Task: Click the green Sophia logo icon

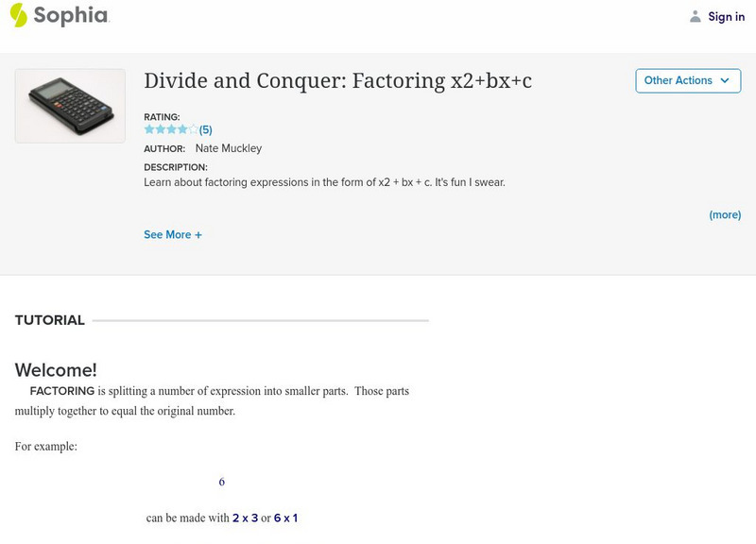Action: (x=18, y=15)
